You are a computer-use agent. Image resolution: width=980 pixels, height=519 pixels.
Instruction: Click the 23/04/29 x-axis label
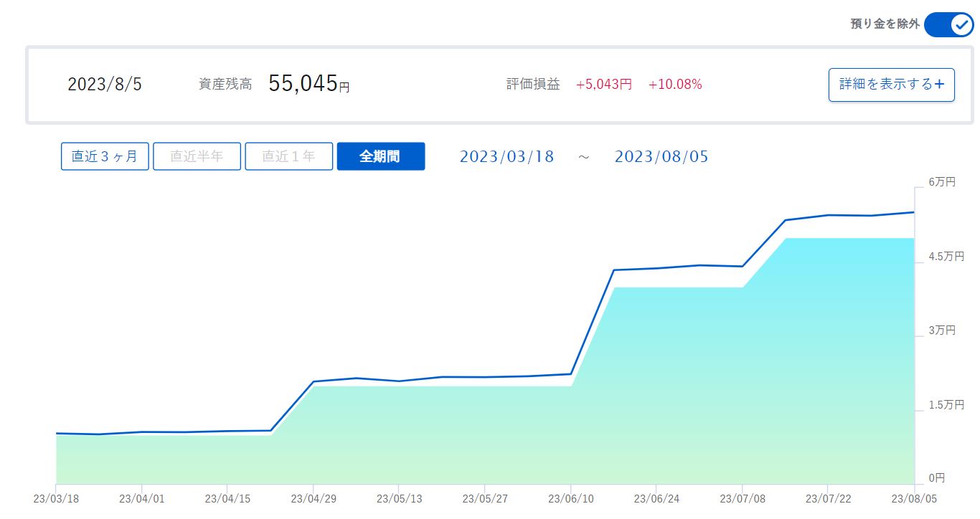(314, 498)
